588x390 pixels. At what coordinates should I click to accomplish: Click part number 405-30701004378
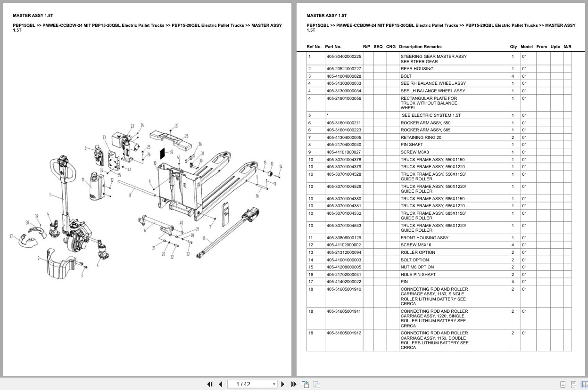point(344,160)
